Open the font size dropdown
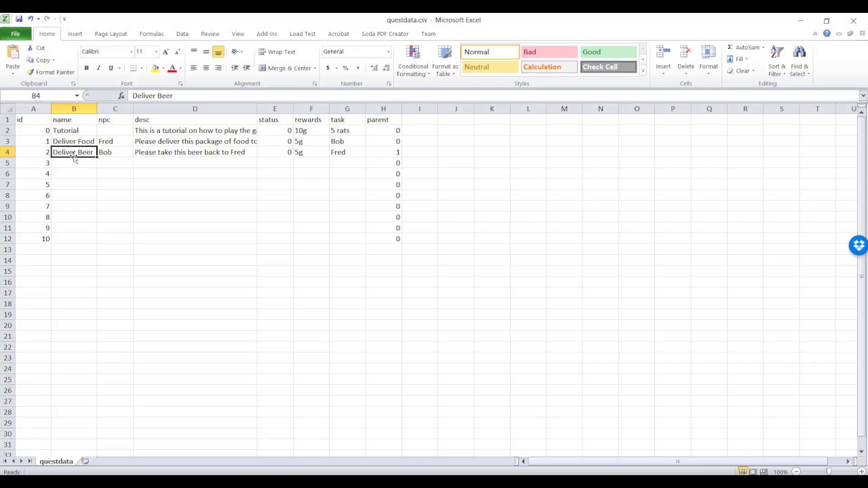Viewport: 868px width, 488px height. pyautogui.click(x=155, y=52)
